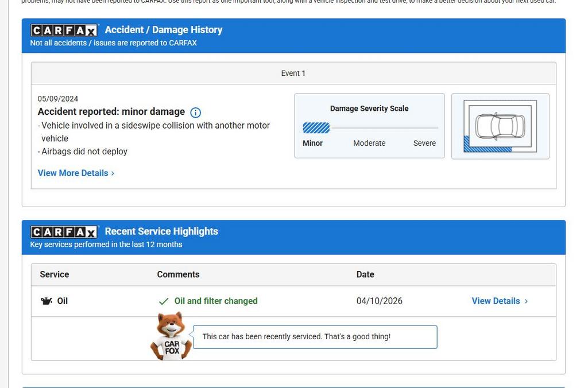Screen dimensions: 588x388
Task: Click the Severe label on severity scale
Action: click(x=424, y=143)
